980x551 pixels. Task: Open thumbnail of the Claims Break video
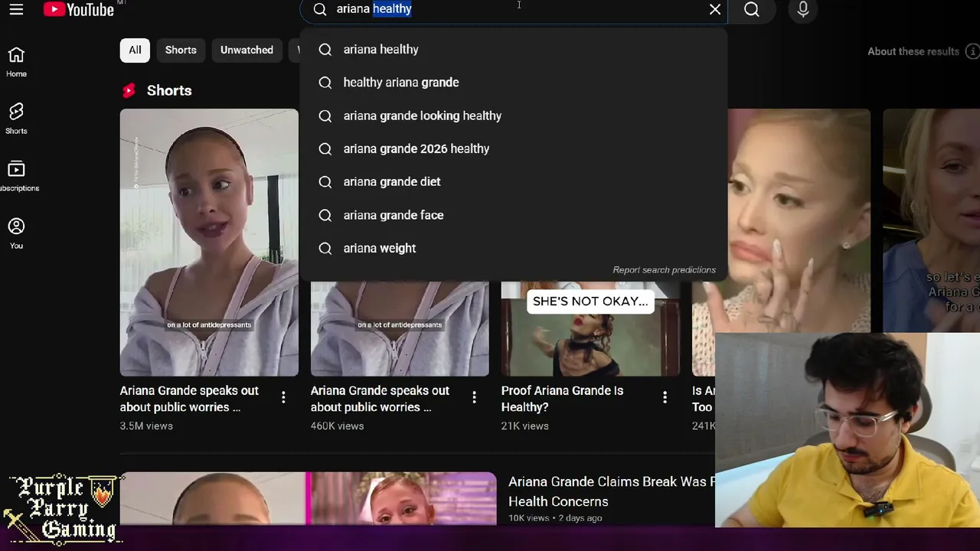tap(309, 498)
